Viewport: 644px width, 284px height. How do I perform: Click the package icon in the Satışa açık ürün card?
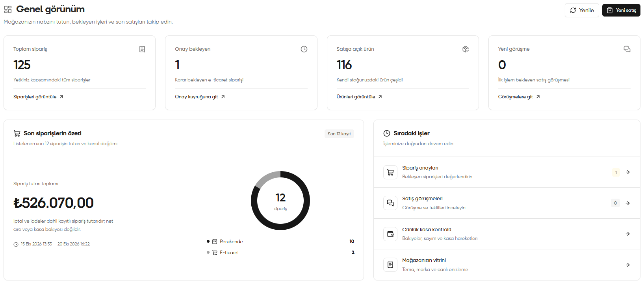[x=466, y=49]
